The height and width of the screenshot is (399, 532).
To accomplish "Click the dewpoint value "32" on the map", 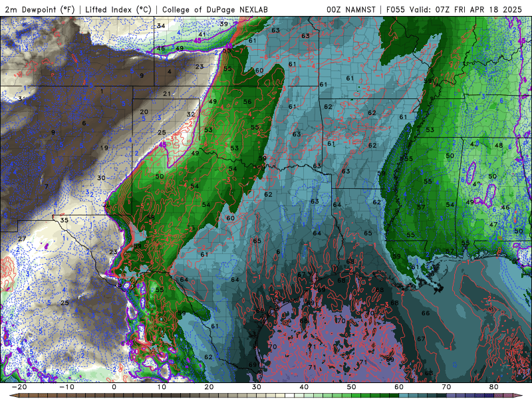I will [191, 114].
